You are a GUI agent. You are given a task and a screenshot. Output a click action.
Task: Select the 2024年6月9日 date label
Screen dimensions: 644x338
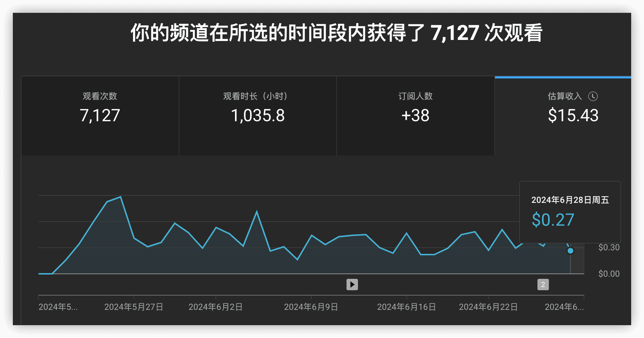pos(311,307)
